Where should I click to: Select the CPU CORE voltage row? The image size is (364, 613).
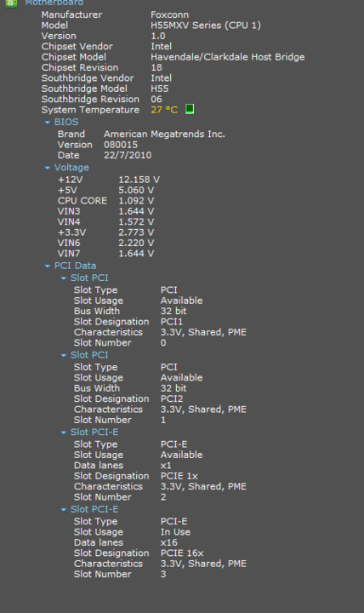click(105, 201)
